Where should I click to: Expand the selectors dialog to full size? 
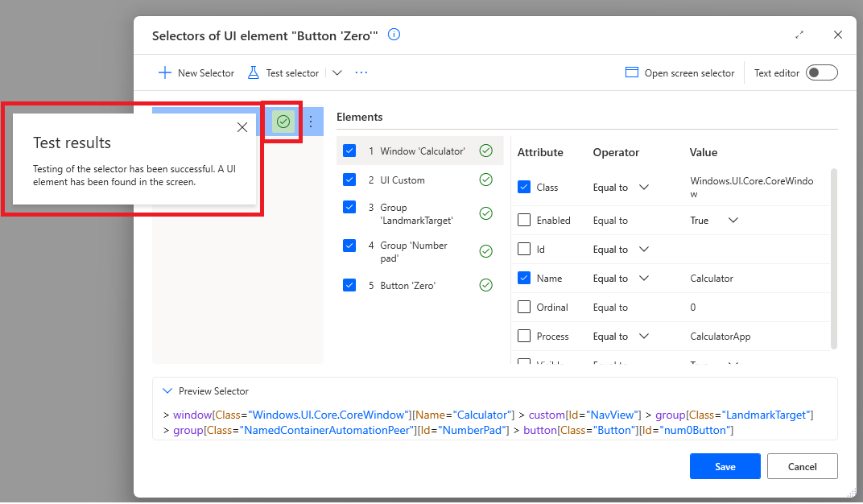pyautogui.click(x=799, y=35)
